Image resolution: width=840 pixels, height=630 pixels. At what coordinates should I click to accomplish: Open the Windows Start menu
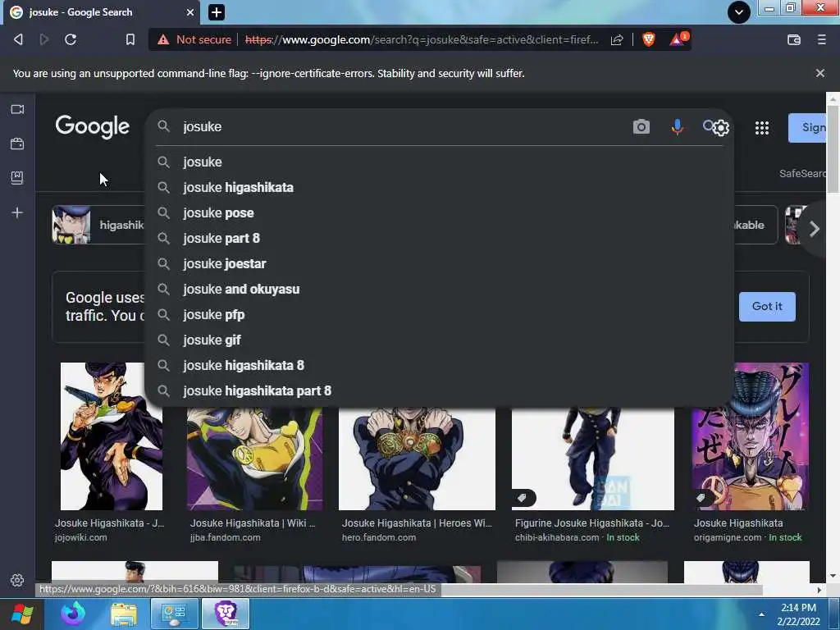22,614
